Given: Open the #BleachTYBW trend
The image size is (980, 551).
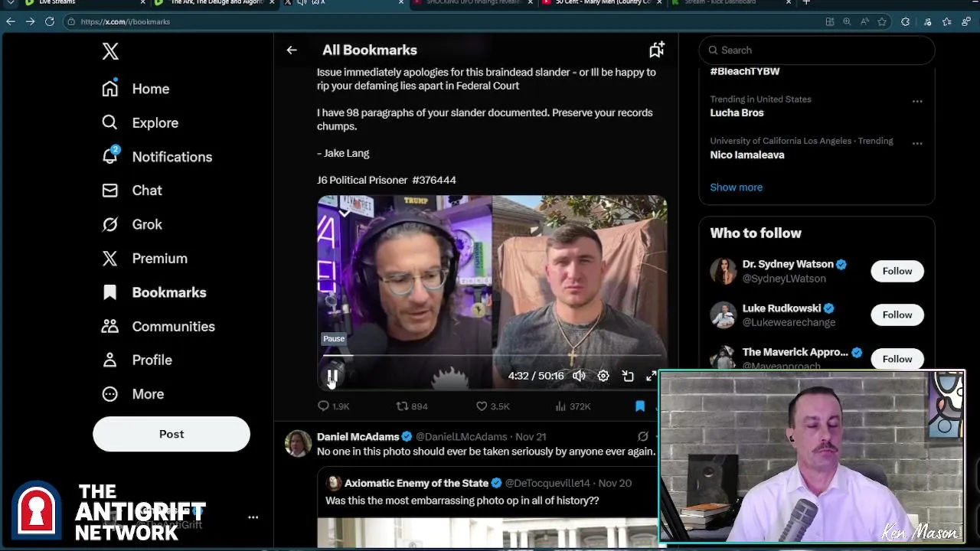Looking at the screenshot, I should (745, 71).
